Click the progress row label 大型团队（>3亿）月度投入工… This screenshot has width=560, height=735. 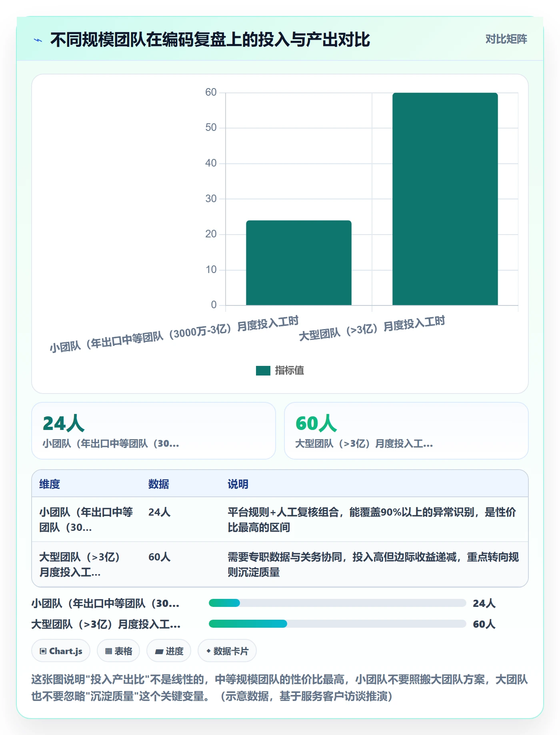[106, 624]
